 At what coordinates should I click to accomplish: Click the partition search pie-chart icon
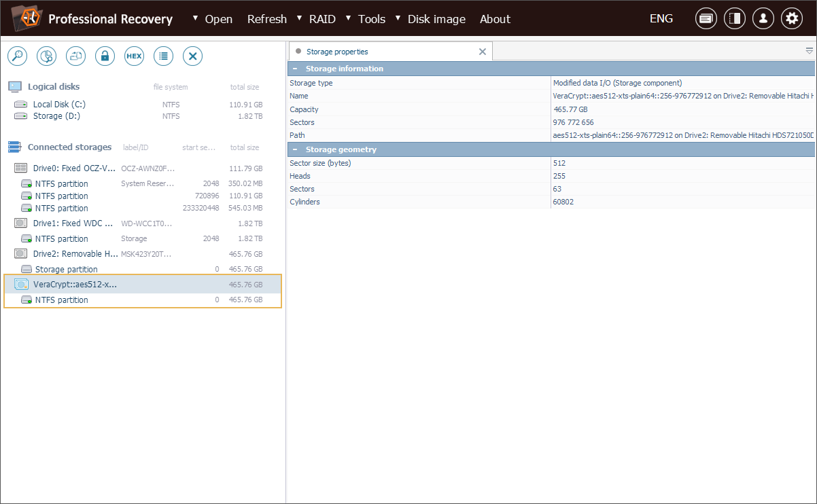(x=46, y=56)
